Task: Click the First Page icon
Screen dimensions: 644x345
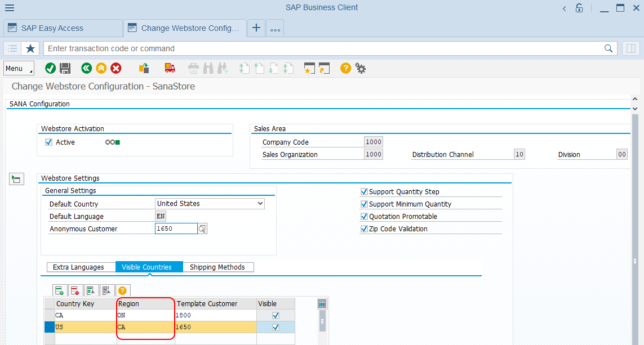Action: point(245,69)
